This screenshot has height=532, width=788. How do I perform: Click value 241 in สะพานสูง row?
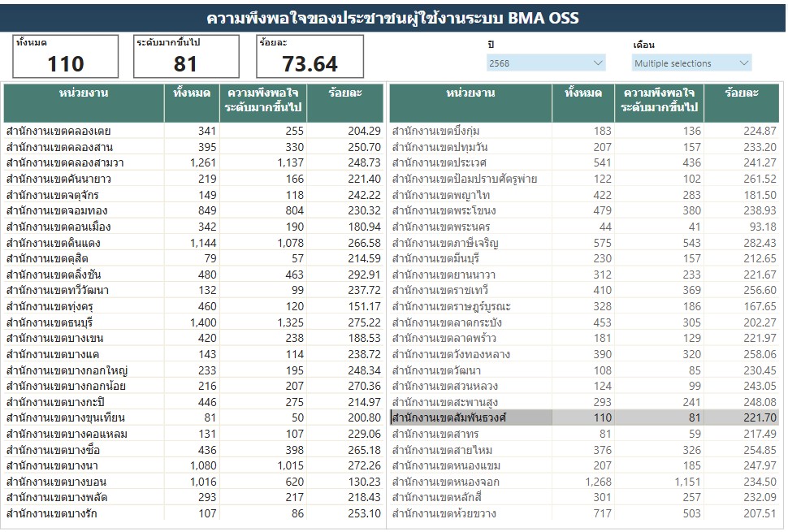pyautogui.click(x=691, y=402)
